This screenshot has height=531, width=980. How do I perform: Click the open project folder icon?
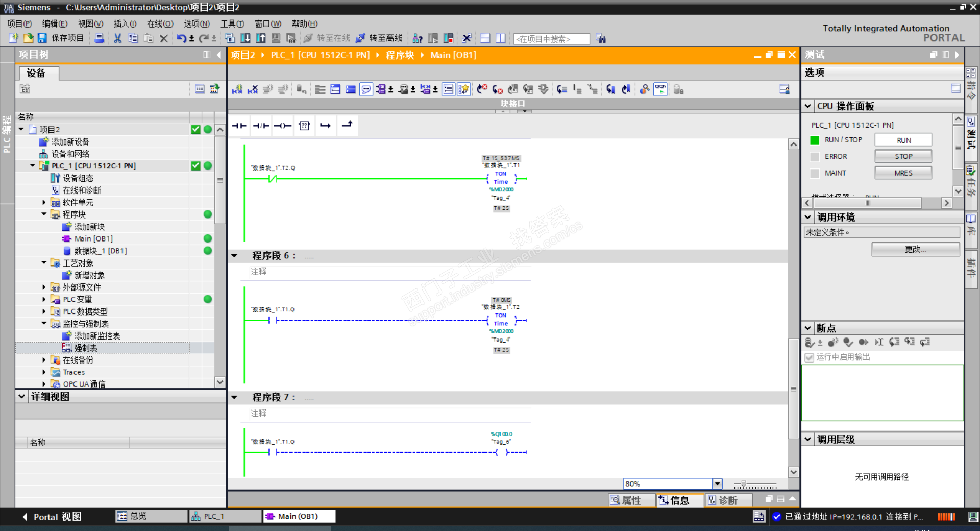click(28, 38)
